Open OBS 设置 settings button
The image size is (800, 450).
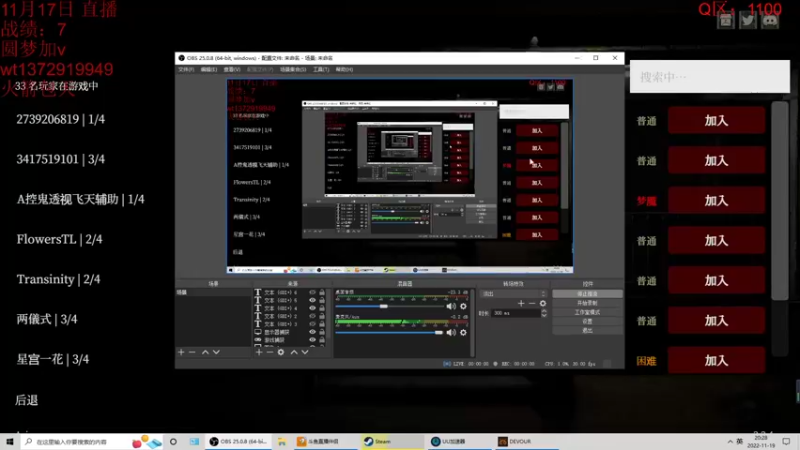pyautogui.click(x=587, y=321)
